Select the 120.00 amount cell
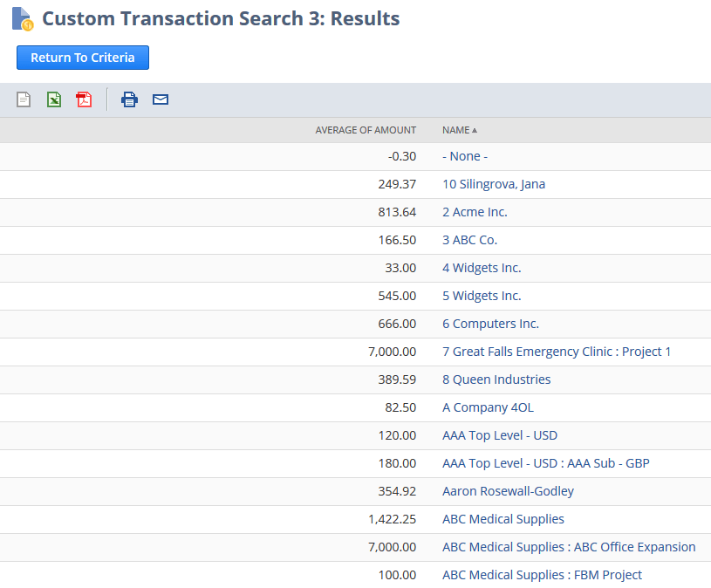Screen dimensions: 711x588 [397, 435]
